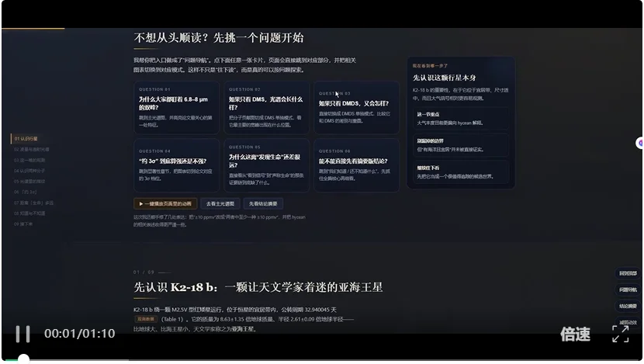
Task: Click the purple floating icon at right edge
Action: [x=640, y=143]
